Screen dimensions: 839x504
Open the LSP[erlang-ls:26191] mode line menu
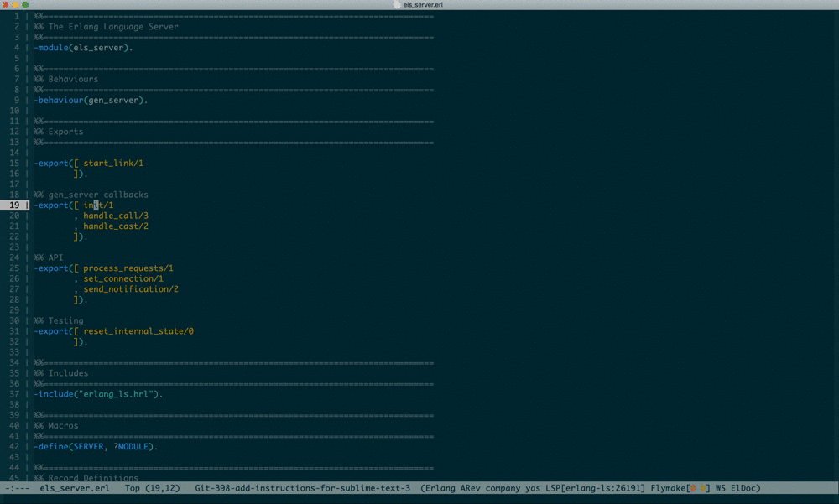601,488
